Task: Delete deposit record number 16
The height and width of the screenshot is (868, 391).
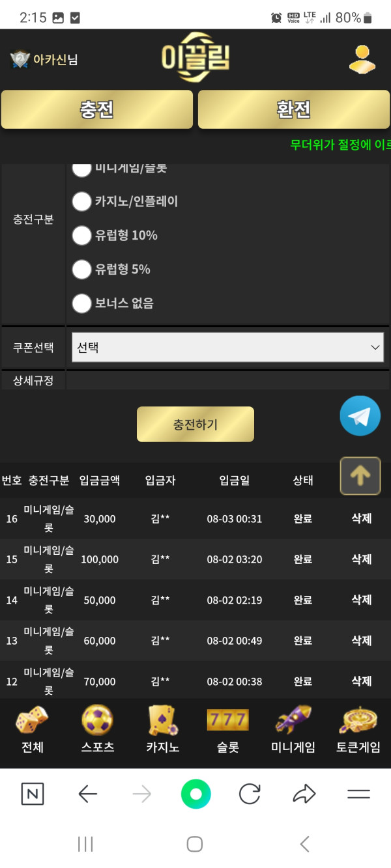Action: (362, 518)
